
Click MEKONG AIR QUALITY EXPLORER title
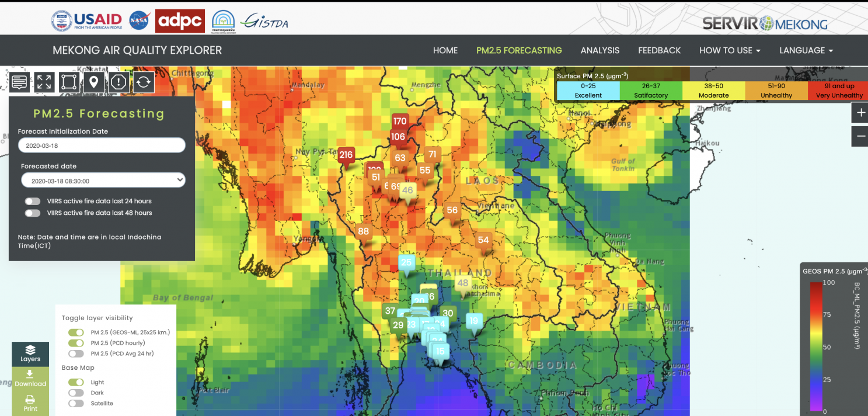[137, 50]
